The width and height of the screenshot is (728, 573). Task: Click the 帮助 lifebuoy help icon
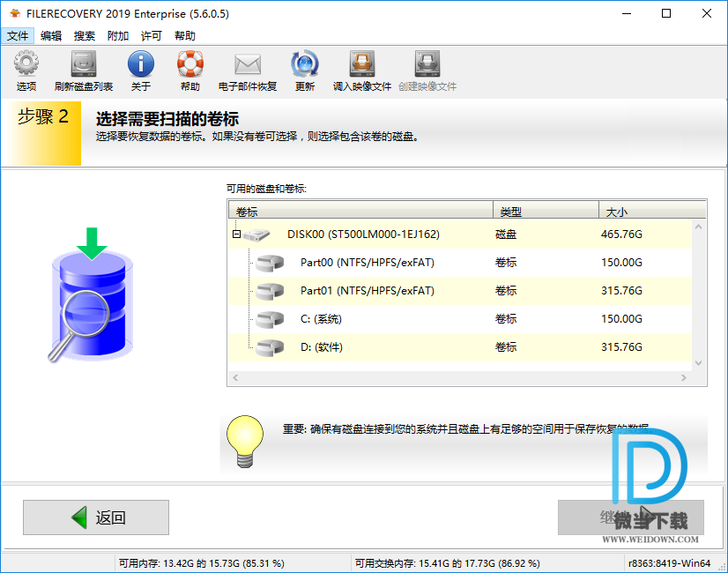(x=190, y=63)
